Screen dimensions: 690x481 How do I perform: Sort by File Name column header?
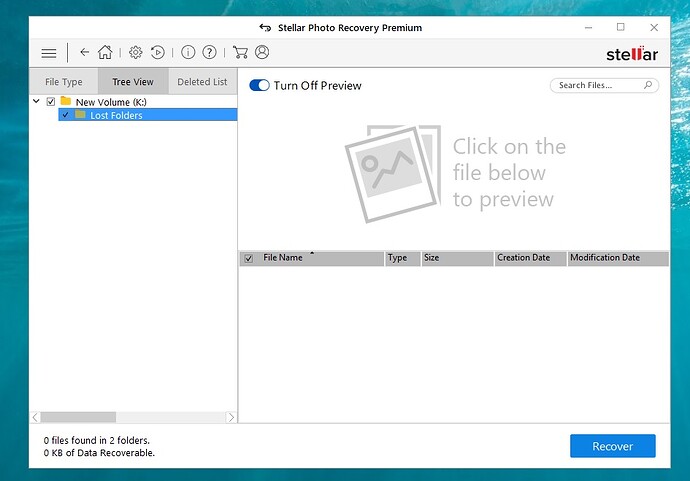coord(312,258)
